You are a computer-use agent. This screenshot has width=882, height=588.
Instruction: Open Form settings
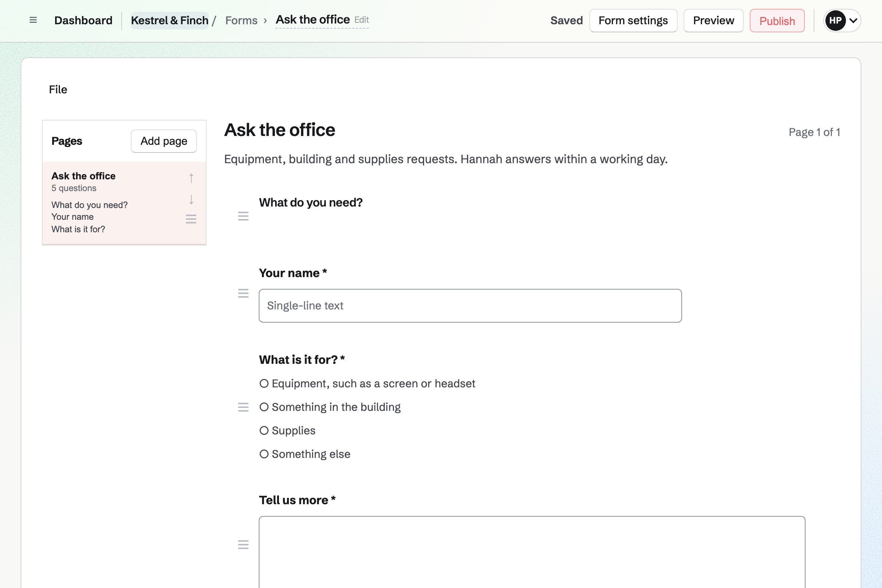click(x=633, y=21)
